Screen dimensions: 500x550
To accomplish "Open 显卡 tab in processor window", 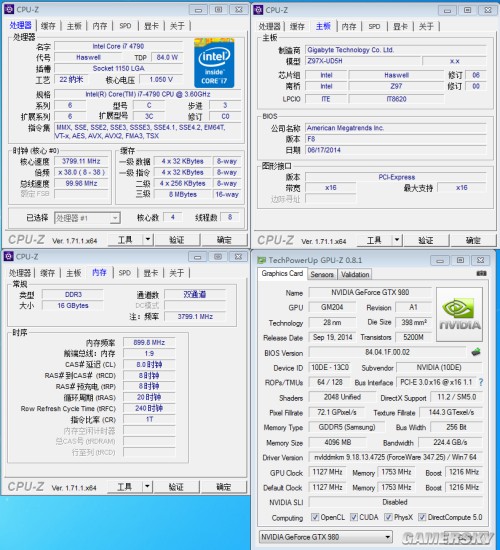I will pyautogui.click(x=151, y=26).
